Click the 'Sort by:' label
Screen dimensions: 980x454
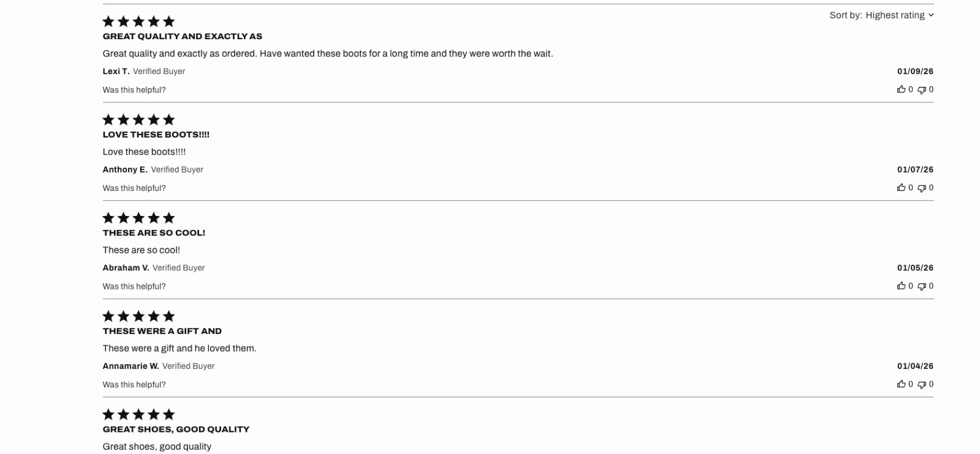[845, 15]
